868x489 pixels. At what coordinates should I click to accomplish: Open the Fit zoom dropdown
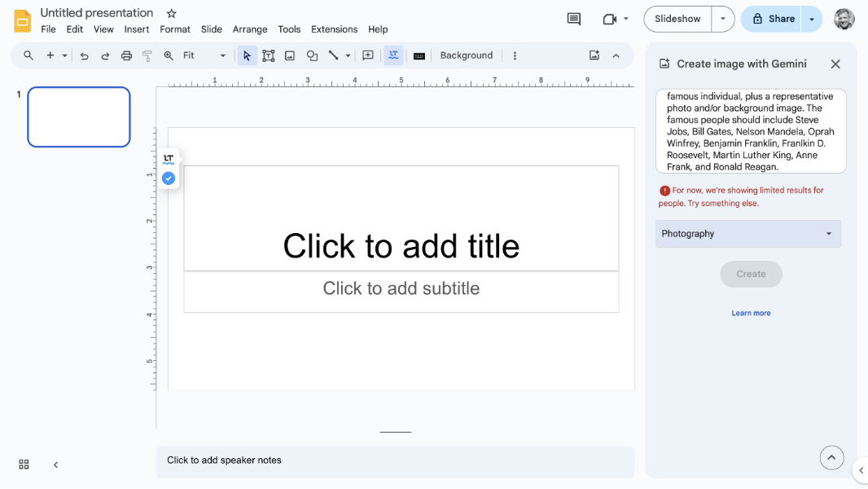point(204,56)
